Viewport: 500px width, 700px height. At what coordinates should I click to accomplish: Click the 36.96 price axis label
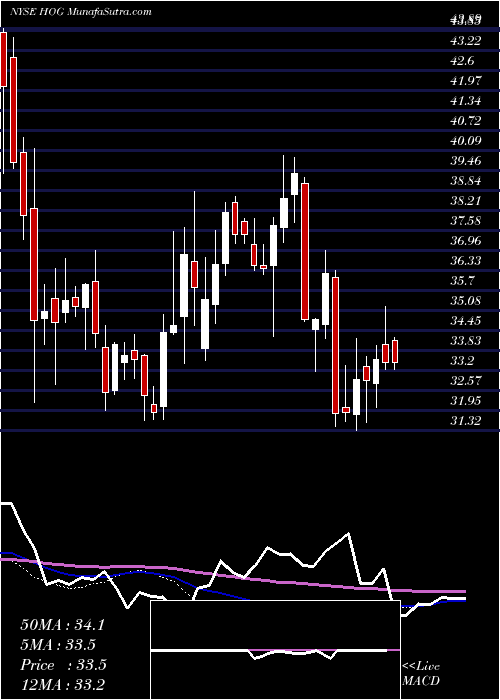point(466,241)
